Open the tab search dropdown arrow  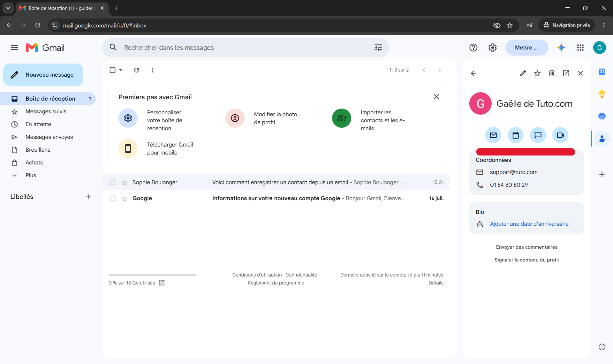coord(8,8)
